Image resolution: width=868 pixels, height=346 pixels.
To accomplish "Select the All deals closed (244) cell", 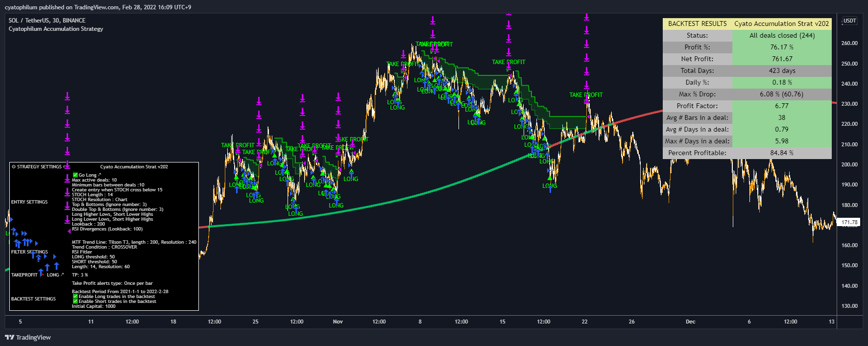I will pyautogui.click(x=782, y=35).
